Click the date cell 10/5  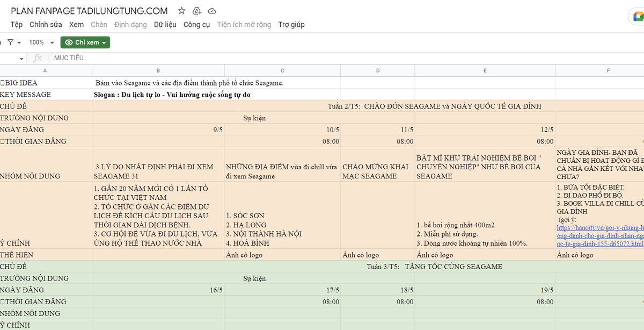pyautogui.click(x=282, y=130)
